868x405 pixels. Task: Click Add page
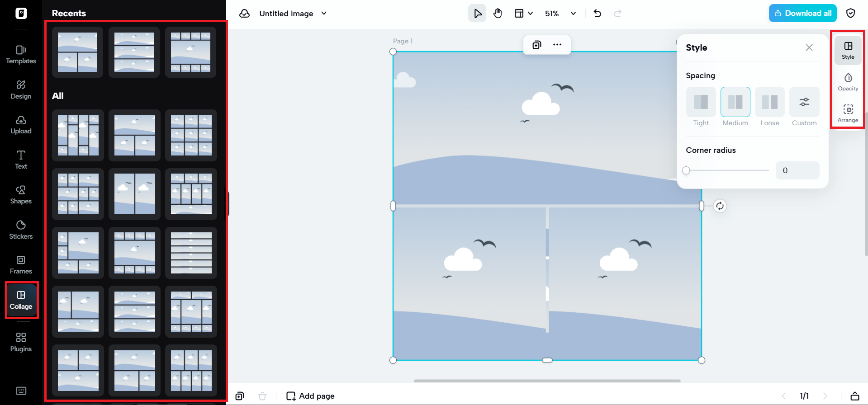point(311,396)
